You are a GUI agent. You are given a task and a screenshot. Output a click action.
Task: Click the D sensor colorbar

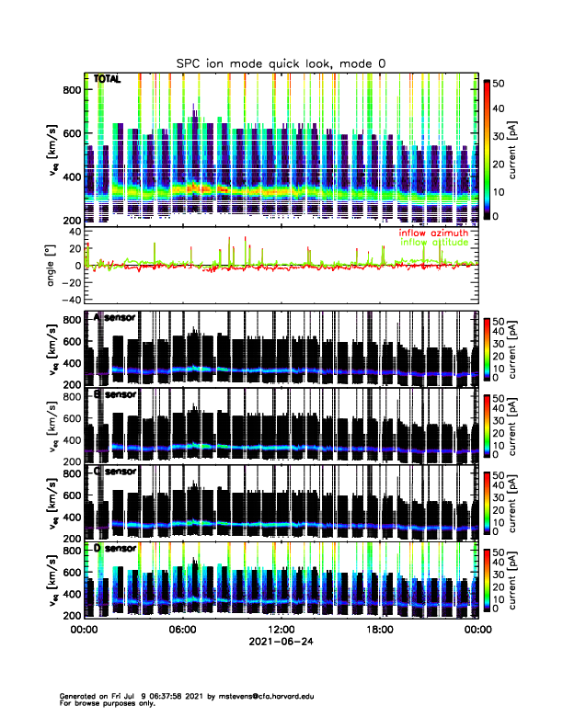point(487,578)
